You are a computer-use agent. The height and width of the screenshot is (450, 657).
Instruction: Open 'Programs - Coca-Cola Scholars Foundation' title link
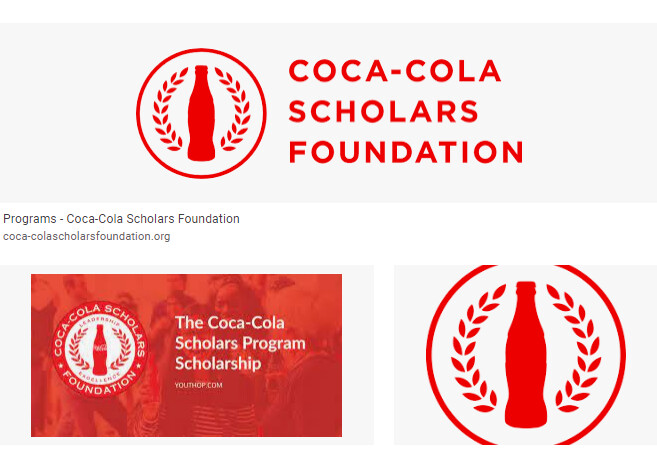coord(121,219)
